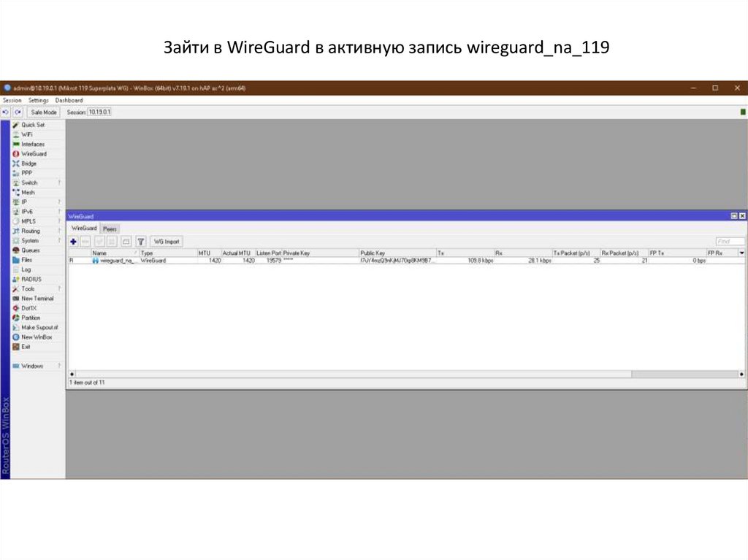Open the Session menu
The width and height of the screenshot is (748, 560).
12,100
